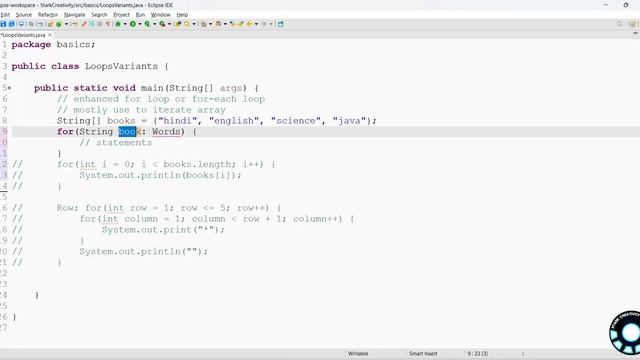640x360 pixels.
Task: Click the quick access magnifier icon at top right
Action: (620, 24)
